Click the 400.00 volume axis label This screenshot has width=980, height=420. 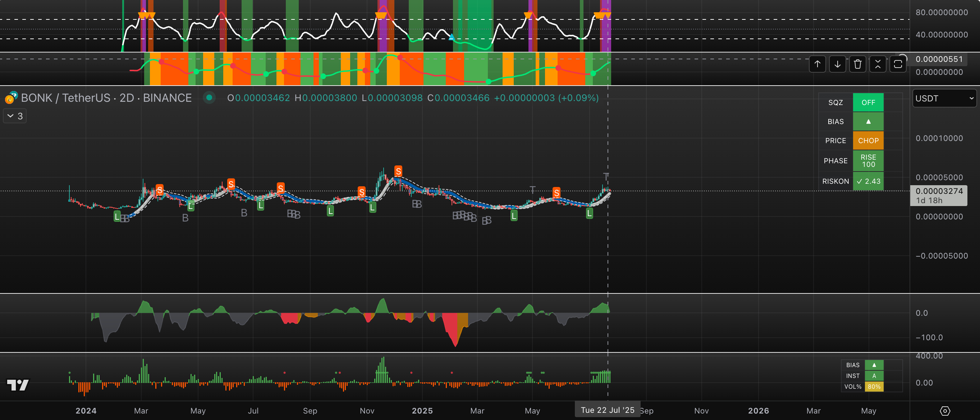click(929, 356)
